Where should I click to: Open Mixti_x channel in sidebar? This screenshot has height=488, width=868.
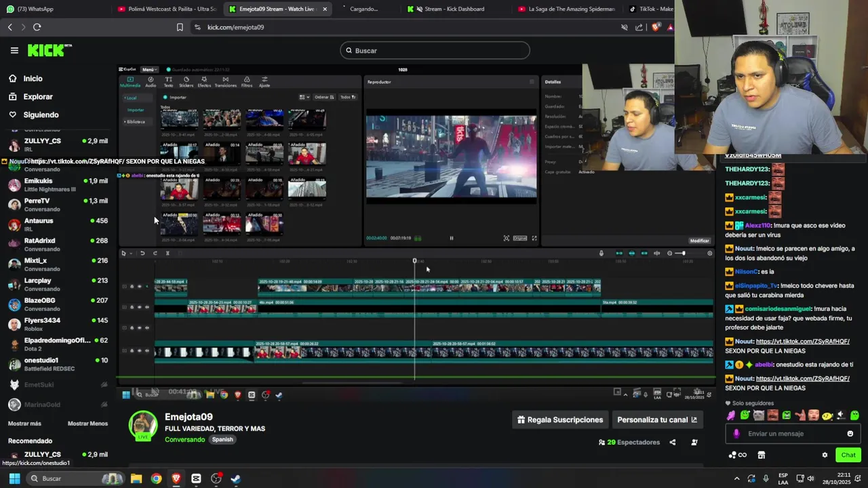(58, 264)
